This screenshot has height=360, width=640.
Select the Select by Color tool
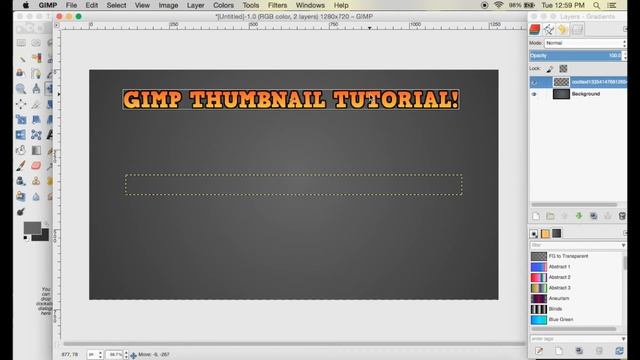[36, 58]
